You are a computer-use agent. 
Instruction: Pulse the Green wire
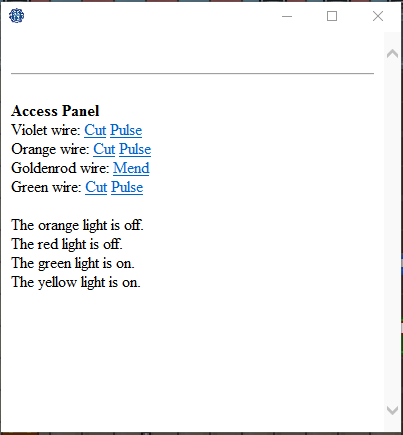tap(127, 187)
